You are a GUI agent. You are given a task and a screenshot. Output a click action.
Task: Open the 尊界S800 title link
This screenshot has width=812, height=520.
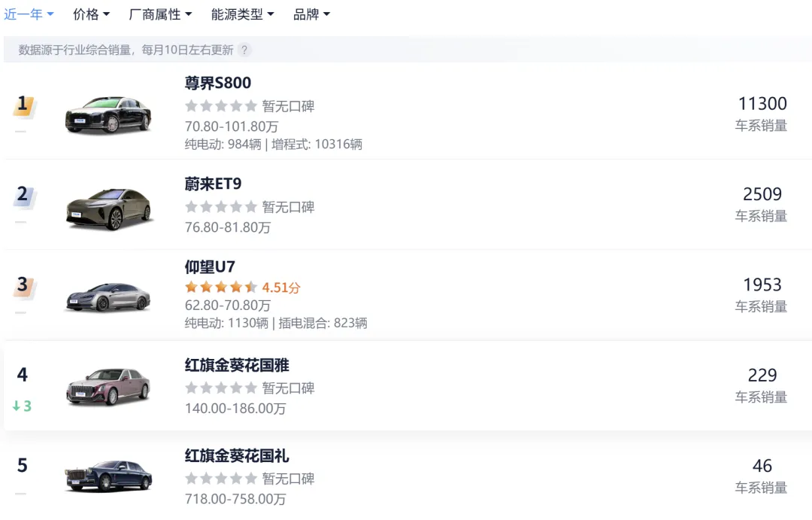[218, 83]
